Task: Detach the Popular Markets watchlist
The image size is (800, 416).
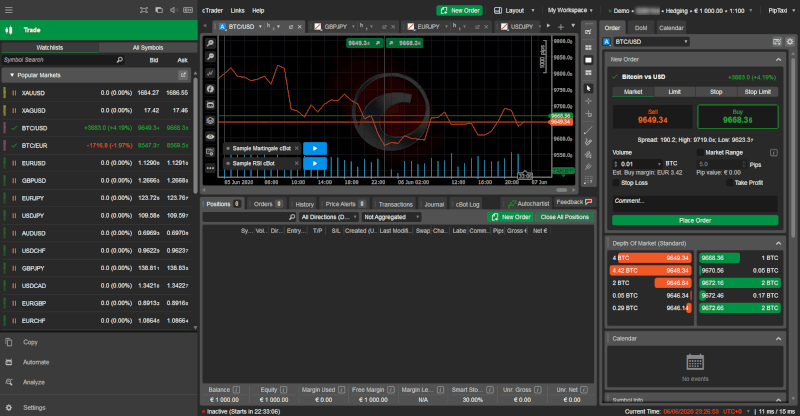Action: pos(183,75)
